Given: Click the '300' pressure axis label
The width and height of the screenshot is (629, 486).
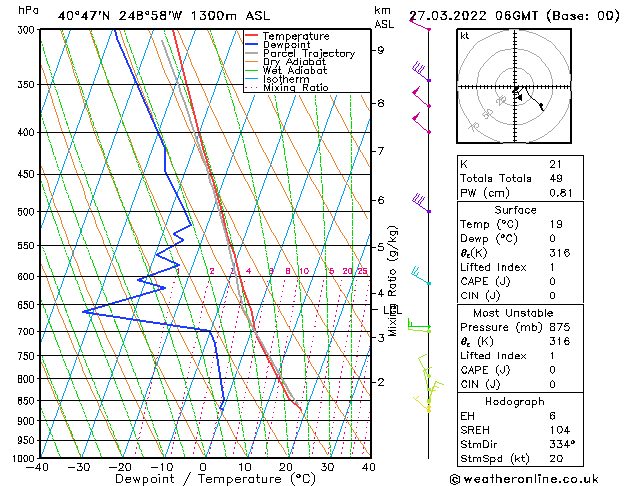Looking at the screenshot, I should pos(28,30).
